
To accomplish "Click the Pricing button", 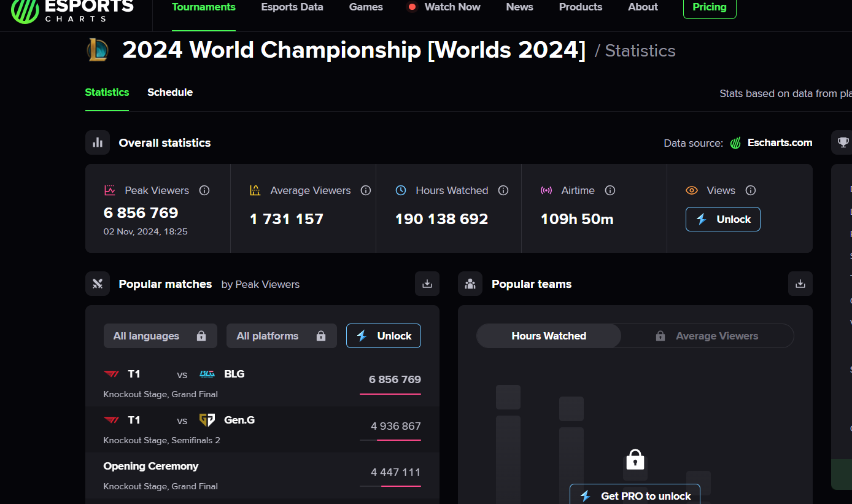I will (710, 7).
